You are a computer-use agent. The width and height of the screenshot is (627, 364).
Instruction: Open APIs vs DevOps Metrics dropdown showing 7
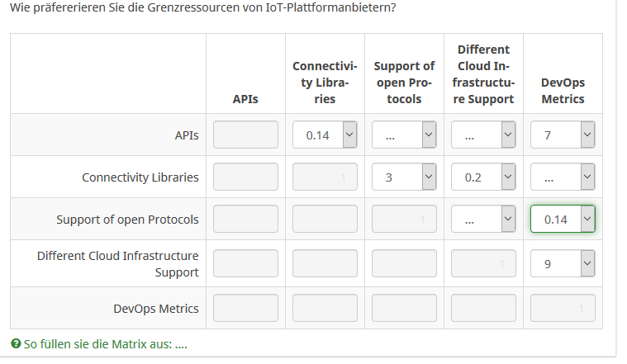pyautogui.click(x=563, y=135)
